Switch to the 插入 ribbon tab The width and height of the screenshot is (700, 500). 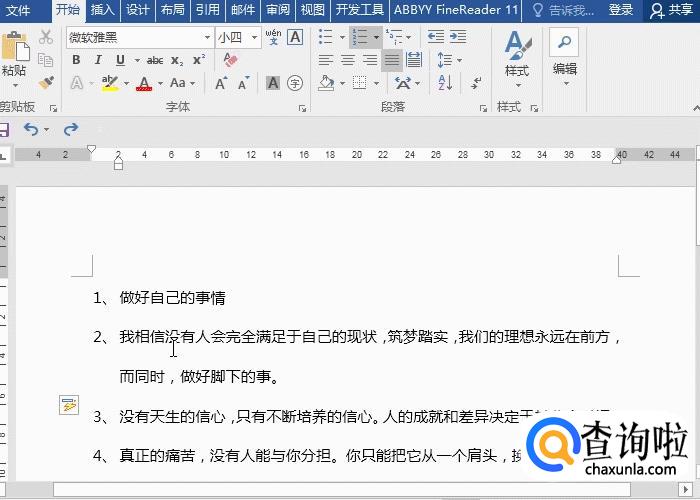click(x=102, y=10)
